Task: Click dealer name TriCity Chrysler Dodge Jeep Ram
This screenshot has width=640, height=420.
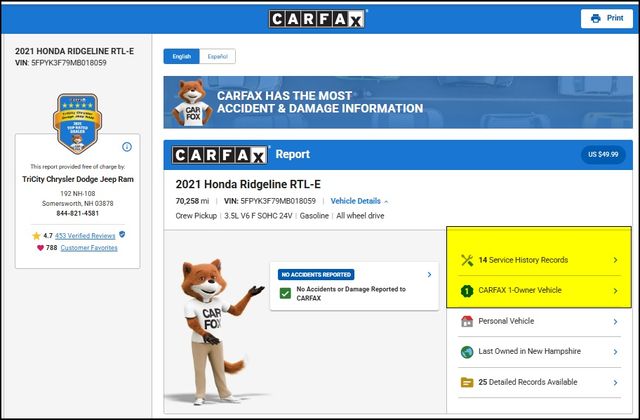Action: (x=78, y=179)
